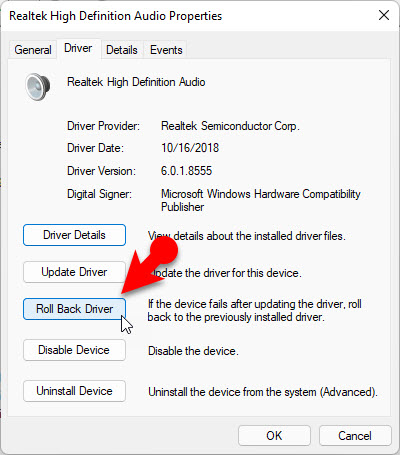Open the Details tab
Image resolution: width=400 pixels, height=455 pixels.
click(122, 50)
